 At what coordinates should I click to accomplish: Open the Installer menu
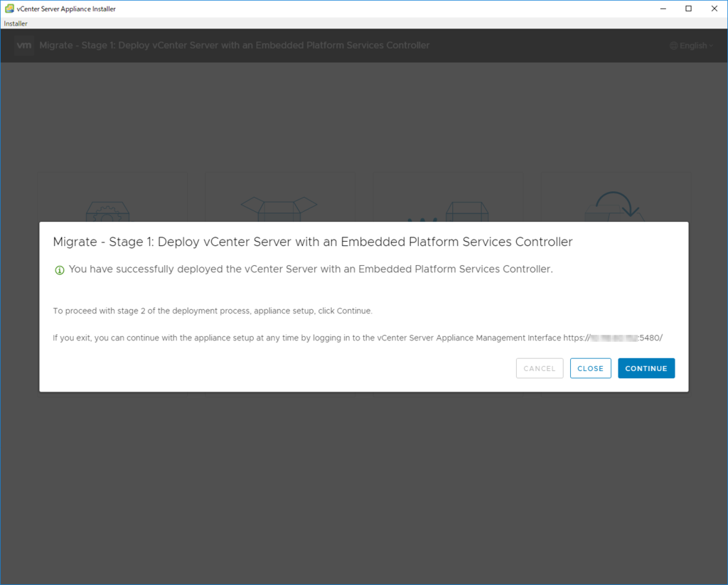pyautogui.click(x=16, y=23)
